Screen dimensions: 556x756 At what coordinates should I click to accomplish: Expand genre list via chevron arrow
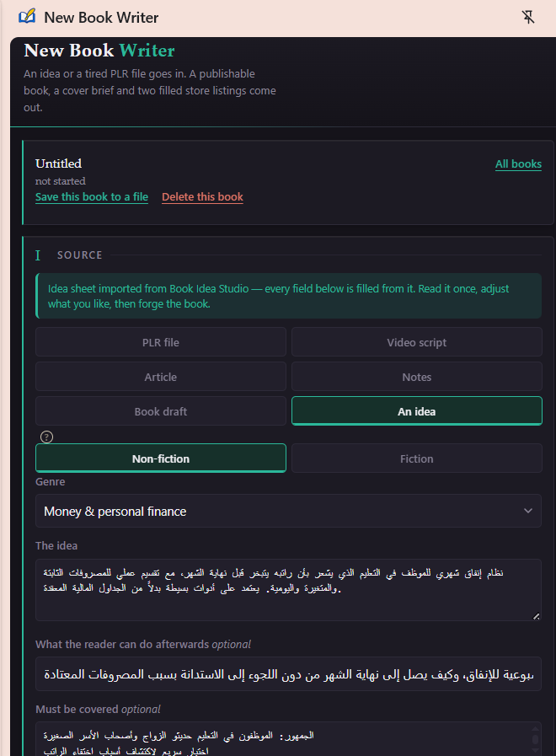(528, 511)
